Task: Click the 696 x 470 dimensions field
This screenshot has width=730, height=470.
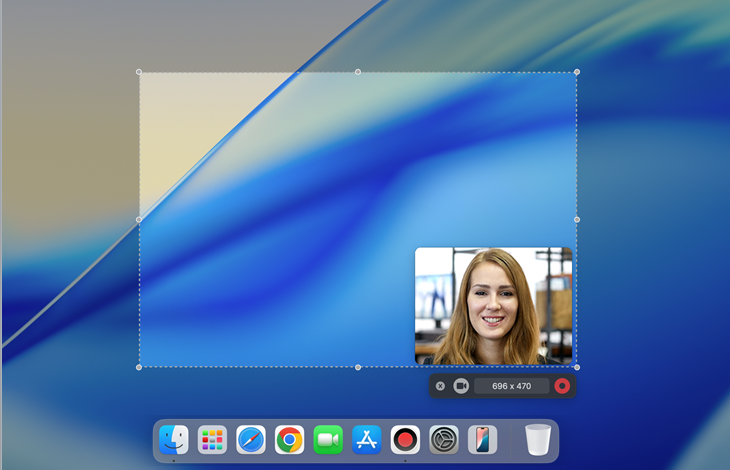Action: 511,386
